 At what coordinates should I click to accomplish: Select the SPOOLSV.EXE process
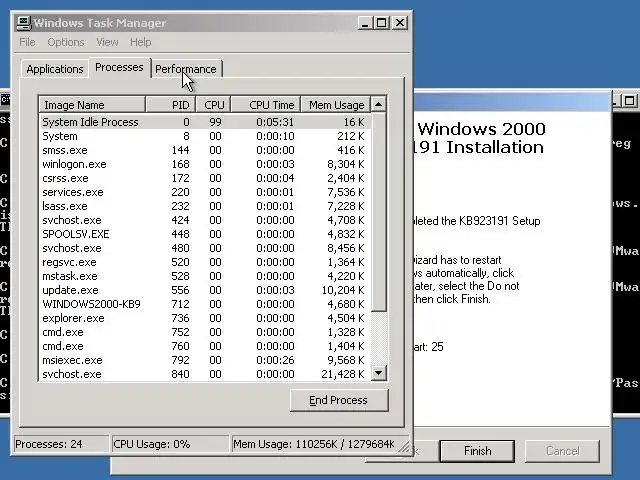(x=205, y=234)
